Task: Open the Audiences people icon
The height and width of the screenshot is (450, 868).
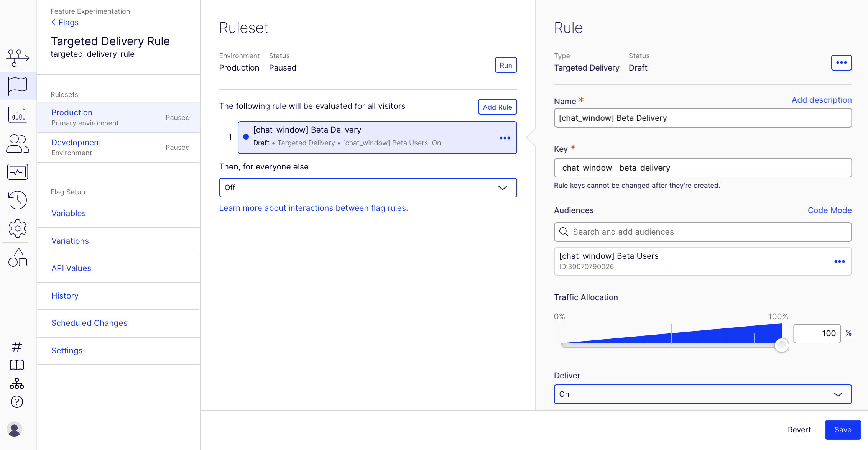Action: 18,143
